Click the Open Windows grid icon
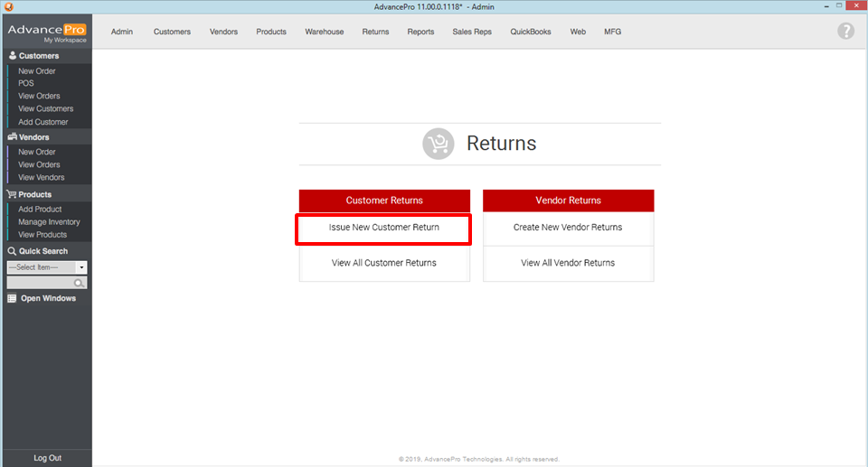The image size is (868, 467). [13, 299]
